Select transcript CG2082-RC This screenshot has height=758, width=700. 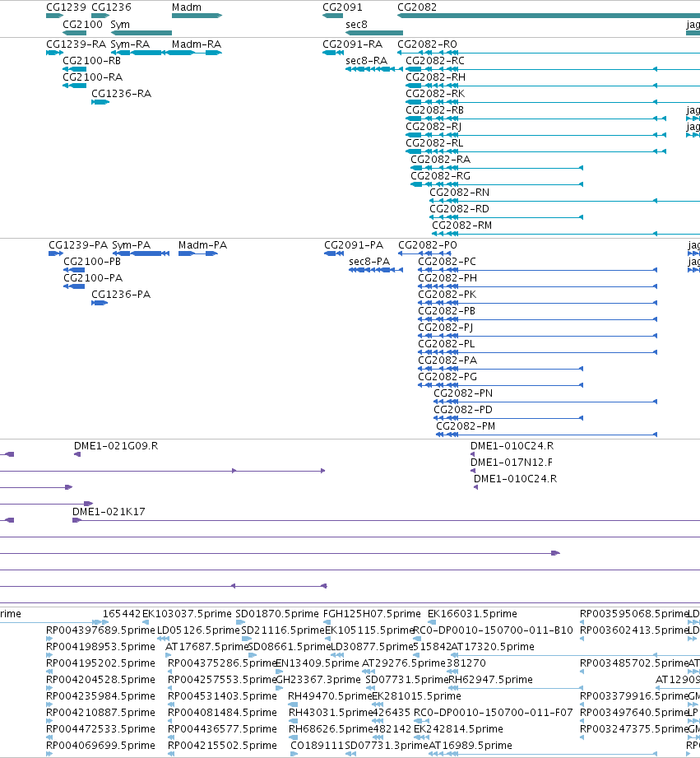(435, 60)
